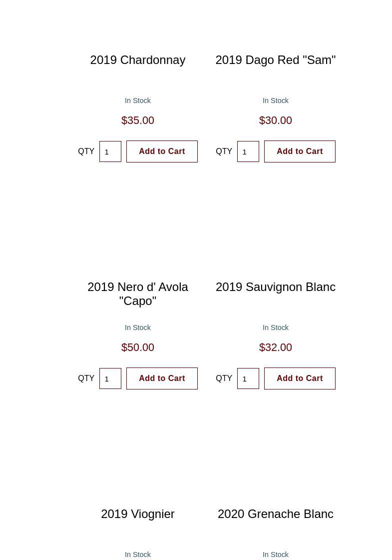Image resolution: width=392 pixels, height=560 pixels.
Task: Click the $30.00 Dago Red price
Action: (x=276, y=120)
